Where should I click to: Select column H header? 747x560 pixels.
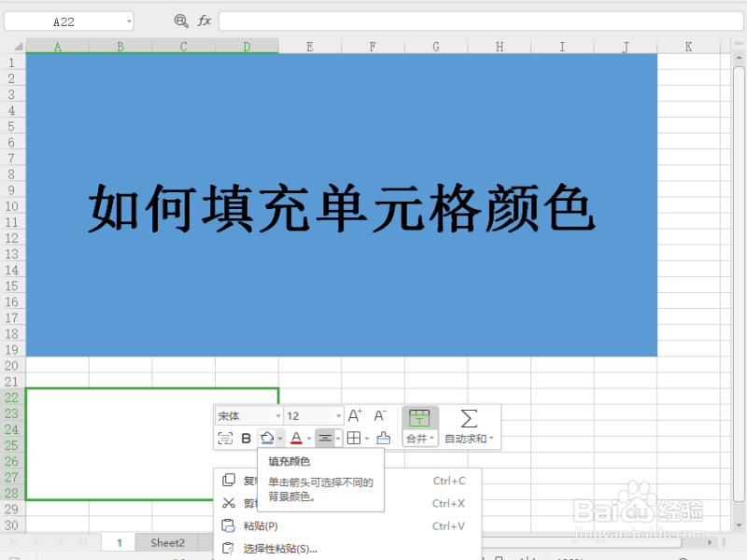click(x=500, y=46)
